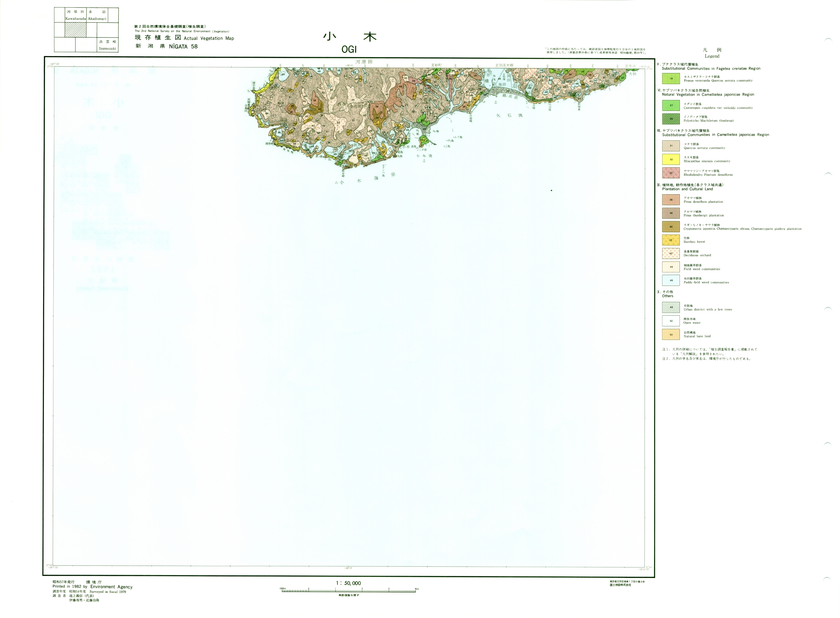Click "Actual Vegetation Map" title text

coord(209,38)
